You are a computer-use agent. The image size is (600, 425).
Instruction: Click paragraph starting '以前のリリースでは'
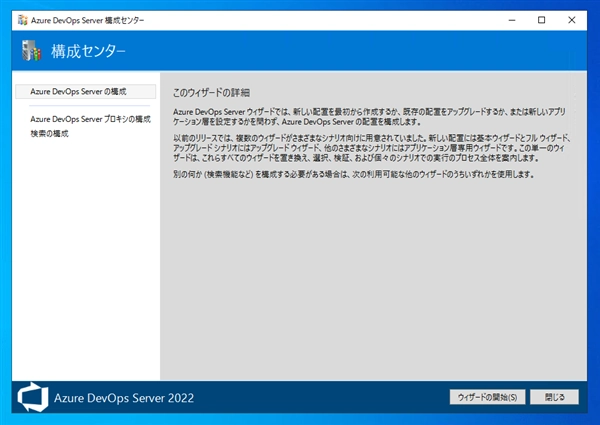pos(372,148)
